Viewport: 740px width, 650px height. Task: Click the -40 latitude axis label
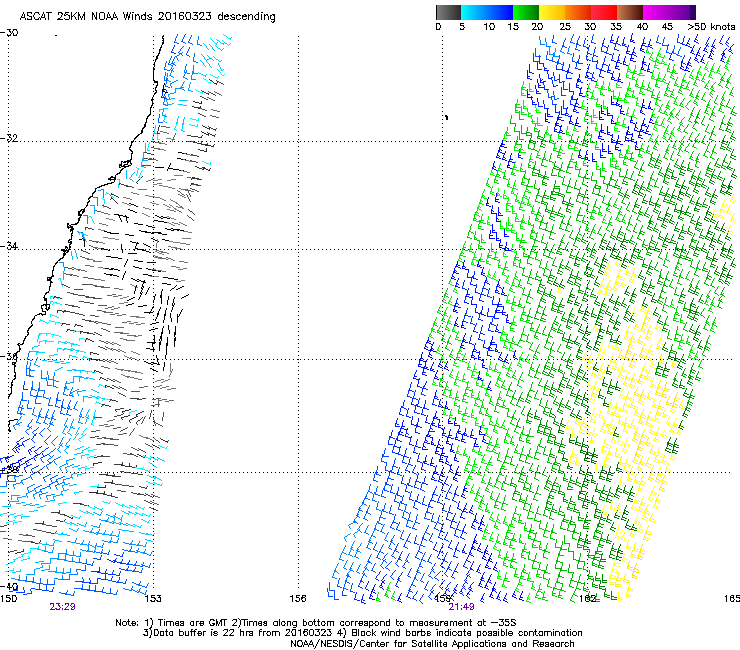pyautogui.click(x=9, y=587)
